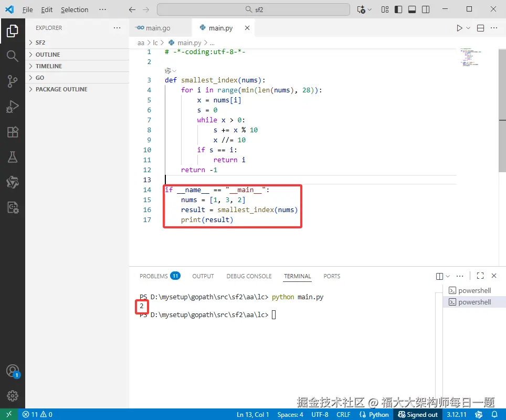Image resolution: width=506 pixels, height=420 pixels.
Task: Click the lc breadcrumb segment
Action: 155,43
